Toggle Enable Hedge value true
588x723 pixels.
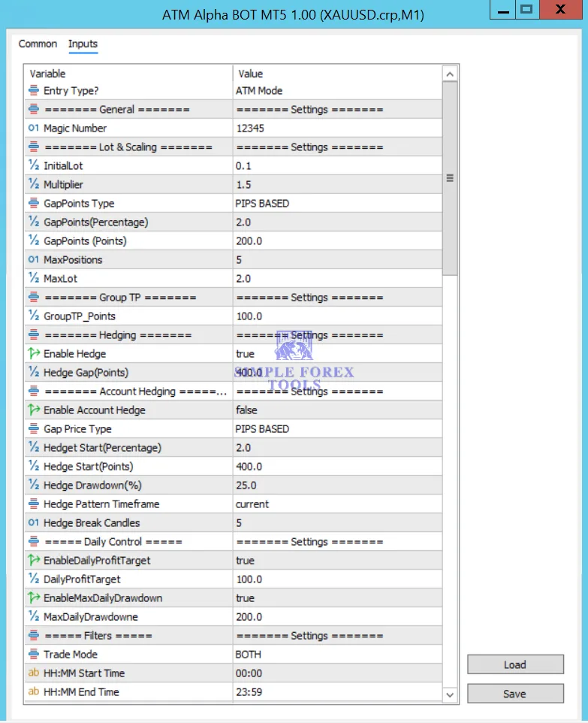click(x=337, y=354)
